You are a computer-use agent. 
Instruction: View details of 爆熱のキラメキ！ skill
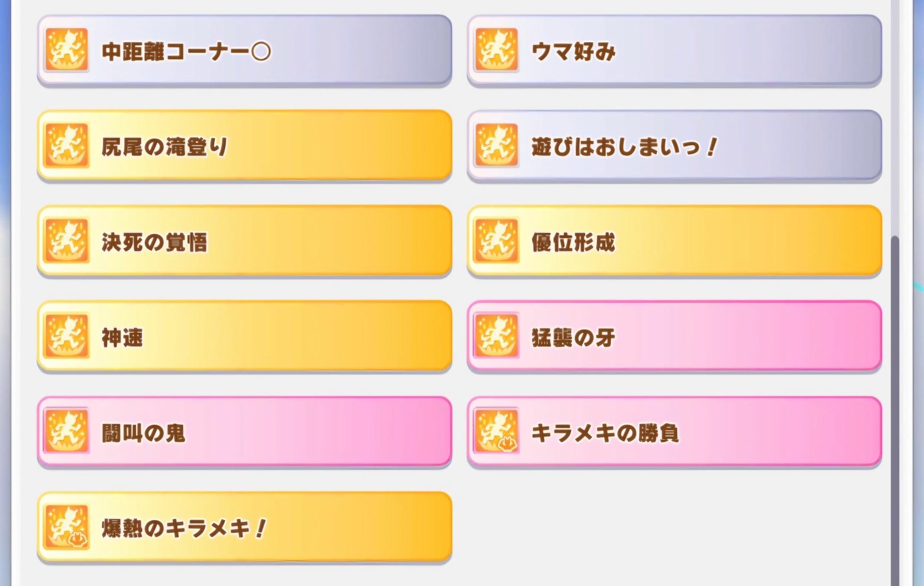point(245,527)
